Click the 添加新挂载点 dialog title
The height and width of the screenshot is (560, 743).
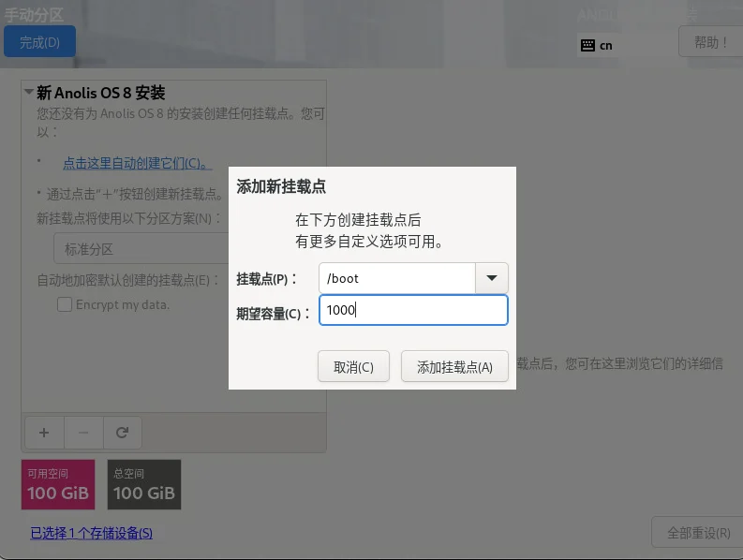(281, 186)
